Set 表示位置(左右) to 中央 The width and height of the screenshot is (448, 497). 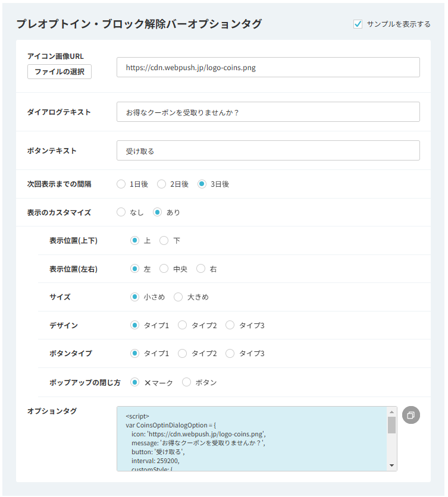(x=164, y=269)
